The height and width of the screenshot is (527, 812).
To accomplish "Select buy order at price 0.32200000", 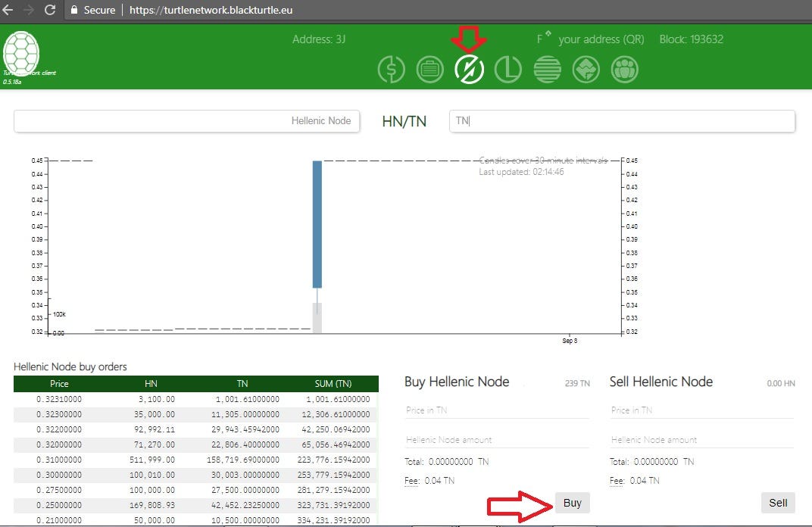I will pyautogui.click(x=195, y=429).
